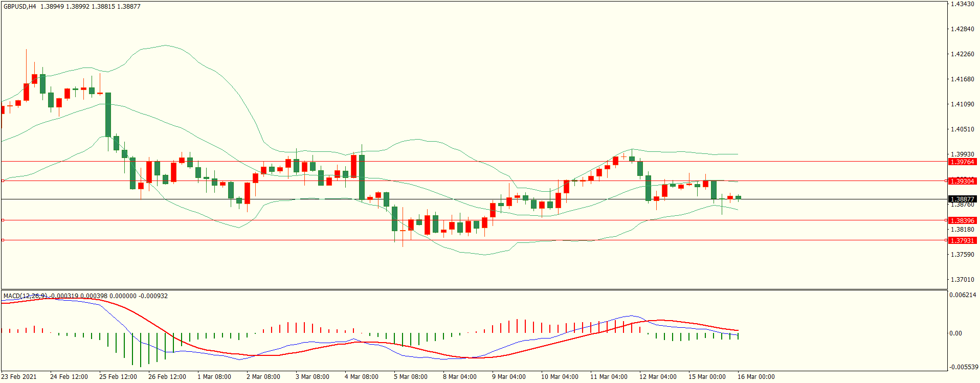Click the -0.005539 MACD scale value
The height and width of the screenshot is (383, 980).
(964, 367)
